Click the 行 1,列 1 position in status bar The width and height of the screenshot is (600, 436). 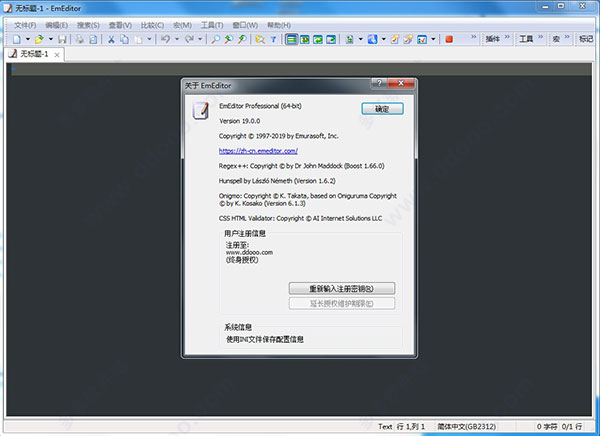pos(411,426)
